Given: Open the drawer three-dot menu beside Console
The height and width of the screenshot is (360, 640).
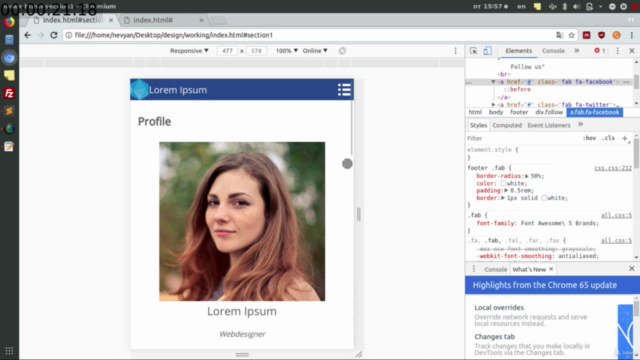Looking at the screenshot, I should 473,269.
